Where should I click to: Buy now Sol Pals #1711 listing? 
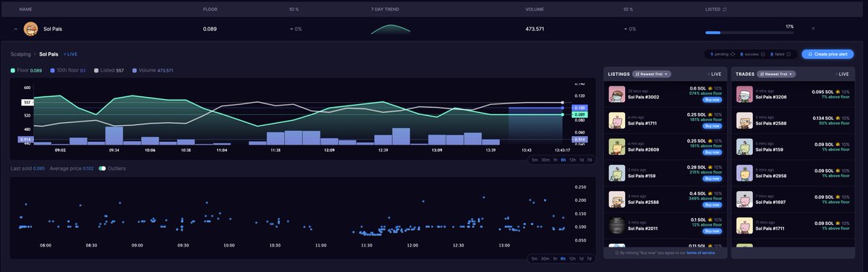coord(712,126)
